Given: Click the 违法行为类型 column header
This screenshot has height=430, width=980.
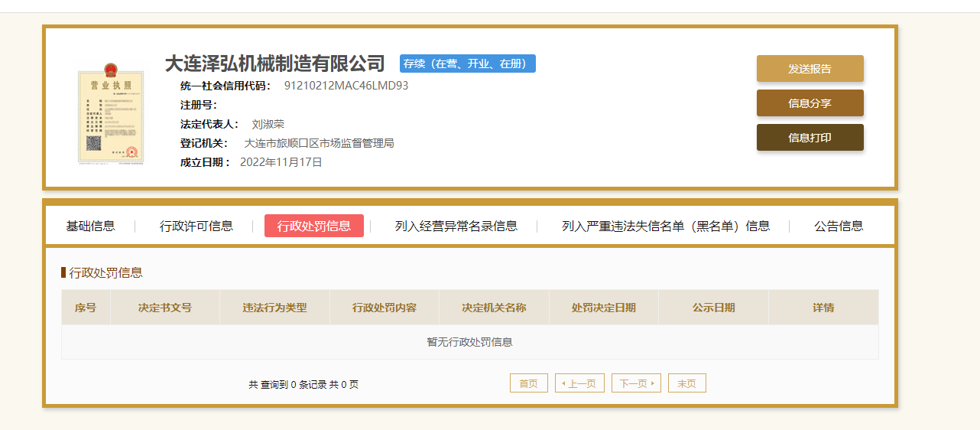Looking at the screenshot, I should point(274,308).
